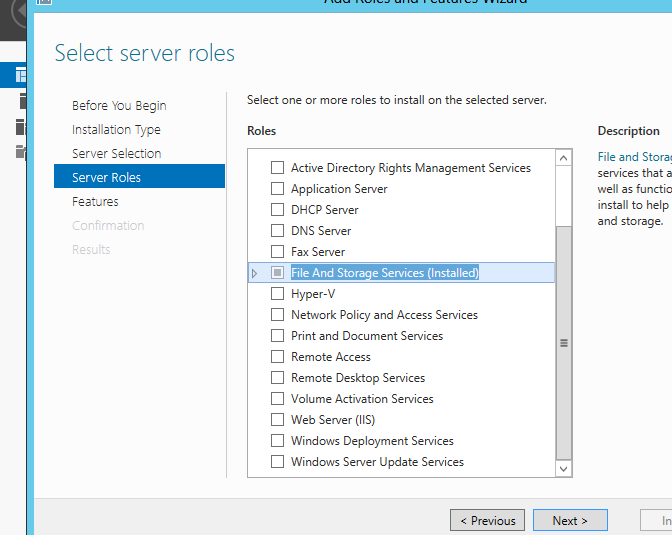Enable the Hyper-V role checkbox
The width and height of the screenshot is (672, 535).
point(277,294)
